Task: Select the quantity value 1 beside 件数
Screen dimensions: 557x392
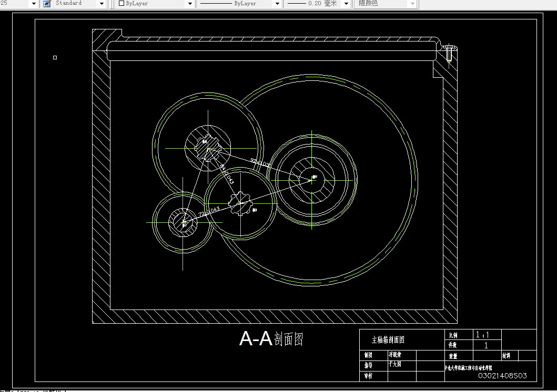Action: click(x=486, y=345)
